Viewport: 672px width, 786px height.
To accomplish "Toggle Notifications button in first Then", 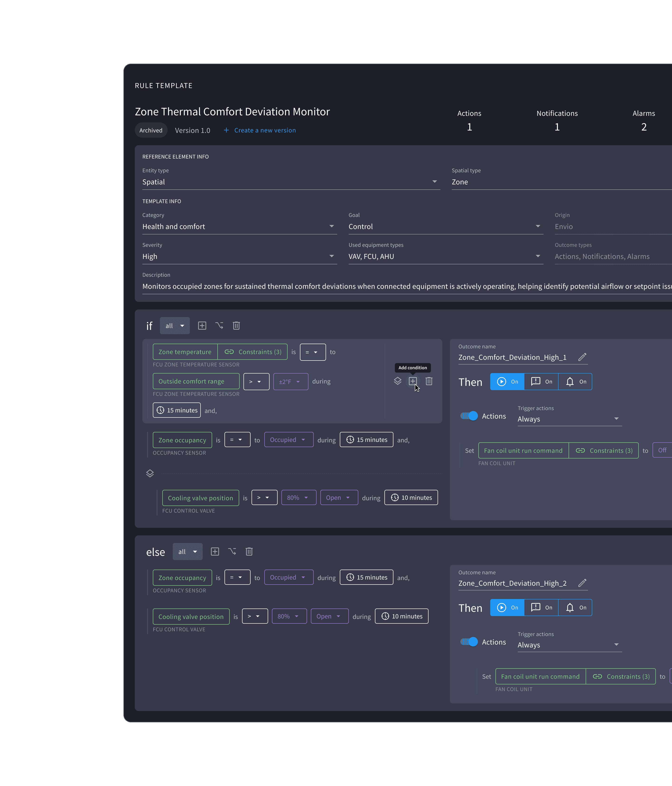I will (541, 382).
